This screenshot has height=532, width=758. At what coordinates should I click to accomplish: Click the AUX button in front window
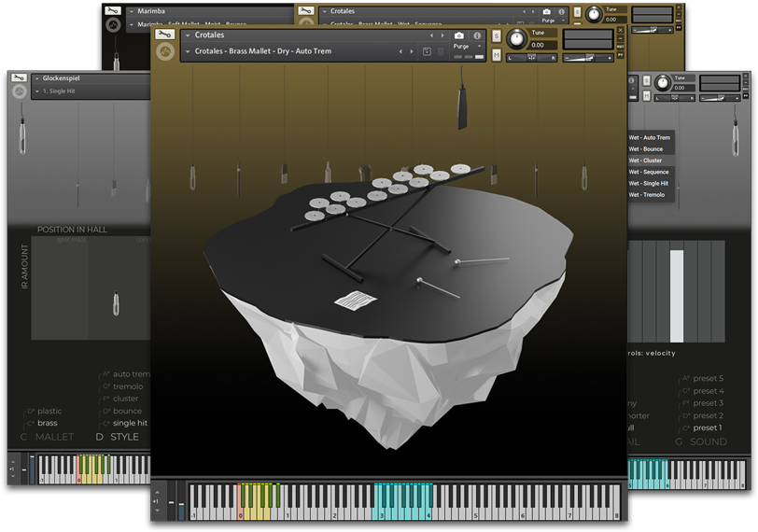[620, 47]
